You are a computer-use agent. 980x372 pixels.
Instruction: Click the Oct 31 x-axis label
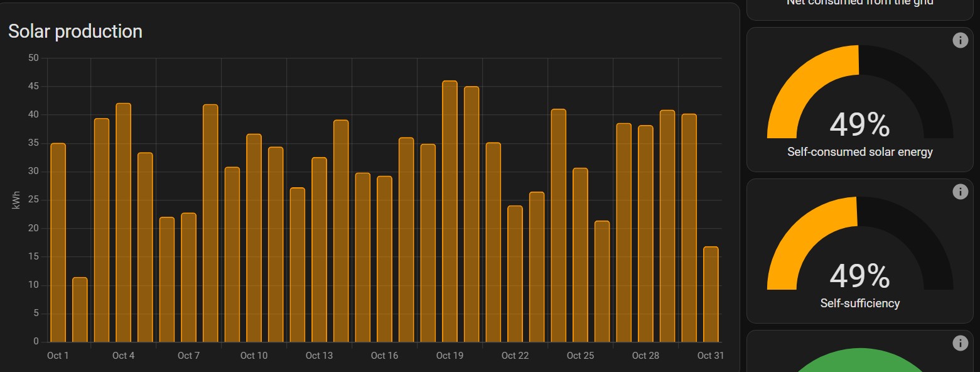(711, 356)
